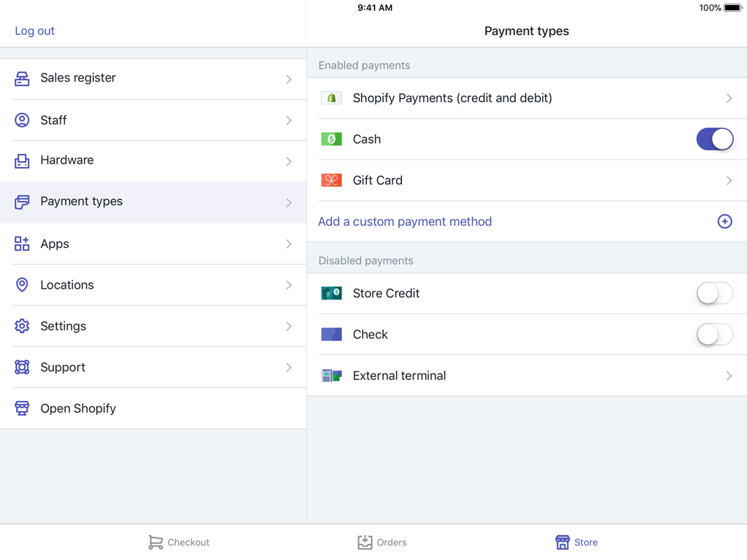Click the blue Check icon

[x=332, y=334]
